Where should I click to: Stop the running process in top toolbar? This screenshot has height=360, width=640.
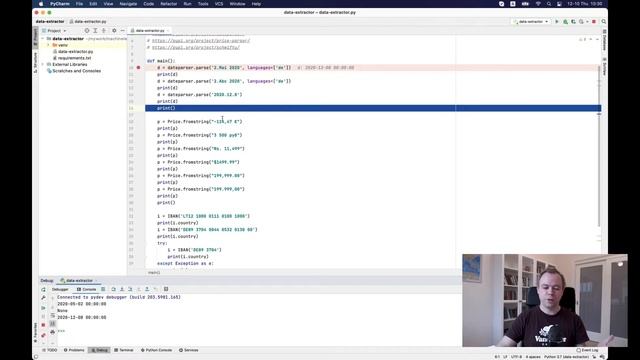click(x=594, y=22)
